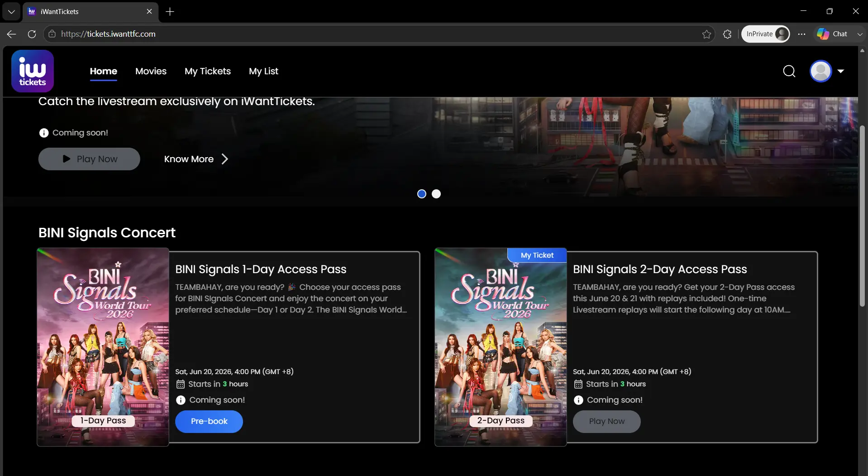Minimize the browser window
Screen dimensions: 868x476
pos(803,11)
